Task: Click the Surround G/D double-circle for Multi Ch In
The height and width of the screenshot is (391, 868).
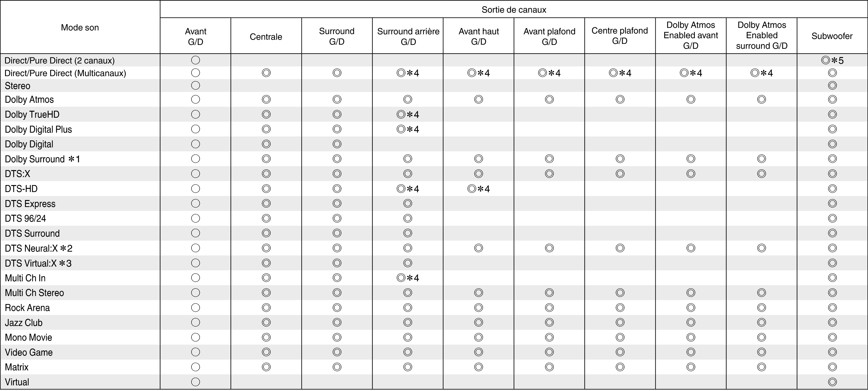Action: tap(337, 278)
